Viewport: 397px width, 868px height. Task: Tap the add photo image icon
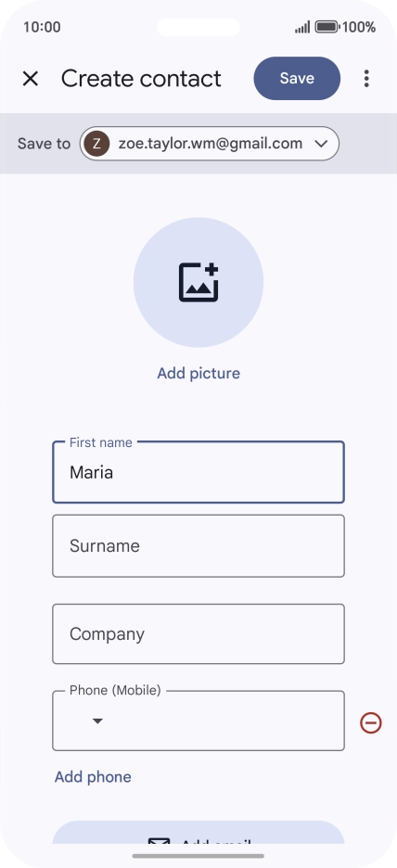[x=198, y=282]
